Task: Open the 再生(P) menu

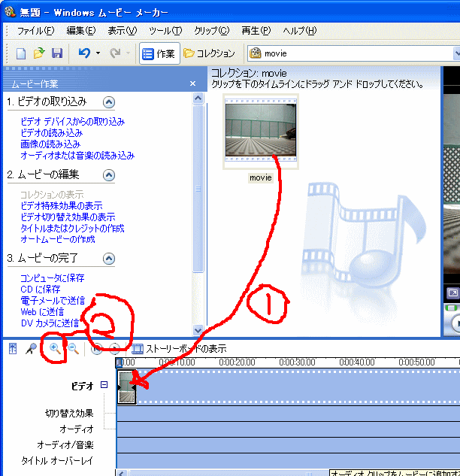Action: (256, 31)
